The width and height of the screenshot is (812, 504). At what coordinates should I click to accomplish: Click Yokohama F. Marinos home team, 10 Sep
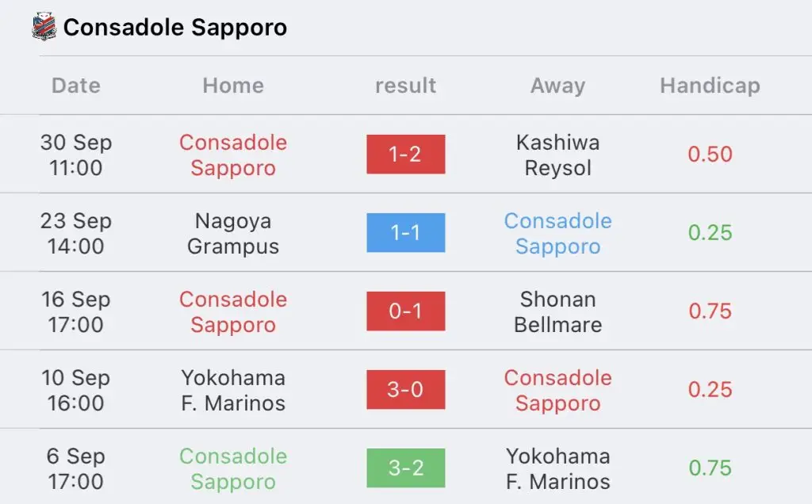coord(233,390)
